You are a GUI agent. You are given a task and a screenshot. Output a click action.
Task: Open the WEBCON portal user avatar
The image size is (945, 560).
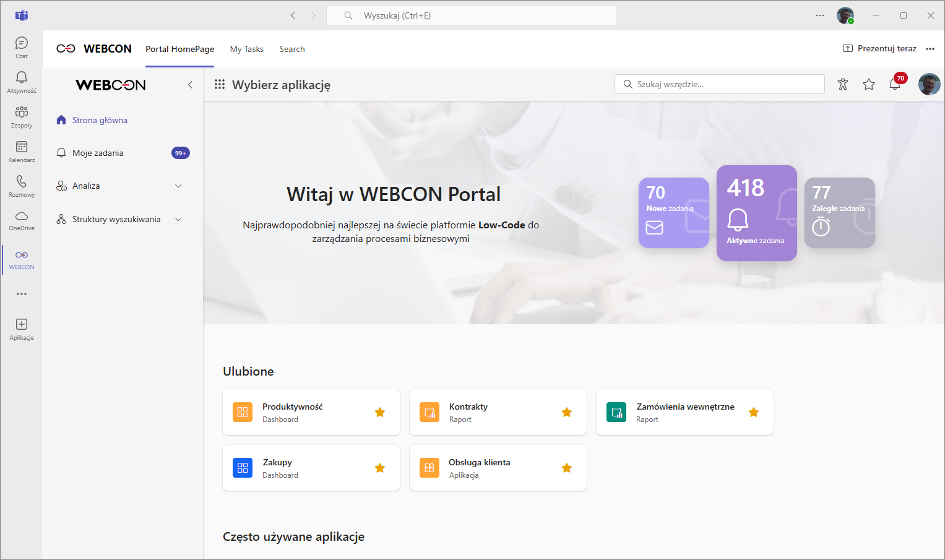929,84
